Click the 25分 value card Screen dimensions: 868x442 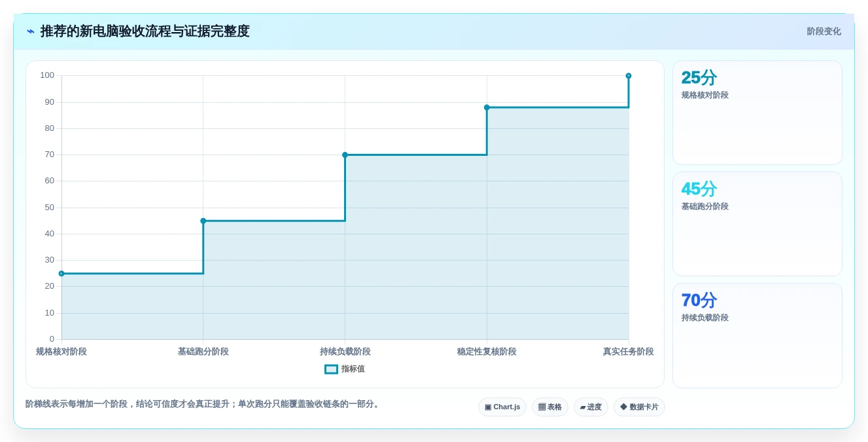757,113
